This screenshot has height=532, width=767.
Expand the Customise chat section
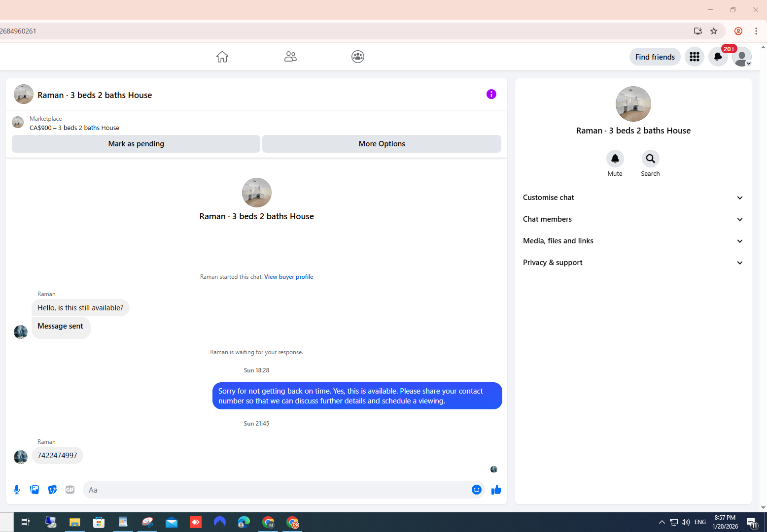pyautogui.click(x=633, y=198)
